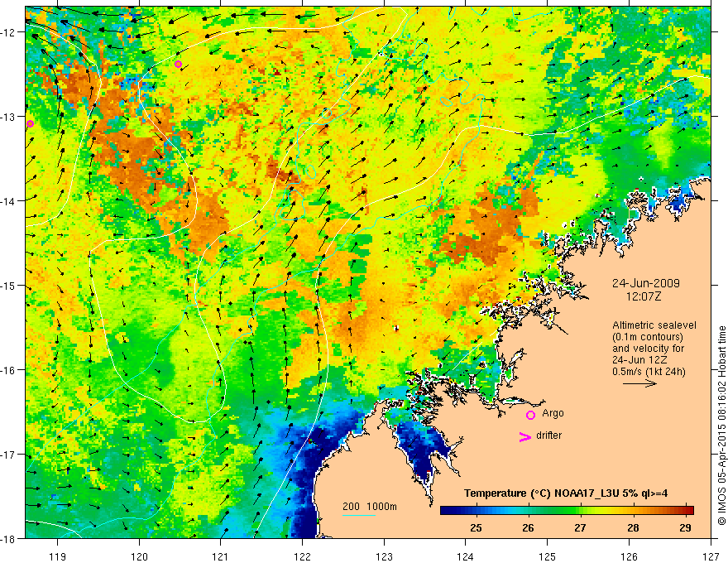This screenshot has width=728, height=563.
Task: Click the 'Argo' legend label
Action: point(553,413)
